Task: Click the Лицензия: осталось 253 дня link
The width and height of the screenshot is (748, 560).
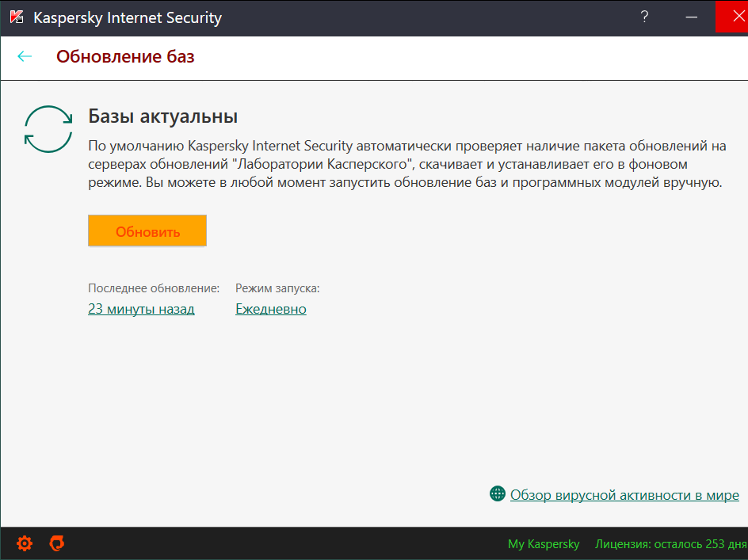Action: coord(670,544)
